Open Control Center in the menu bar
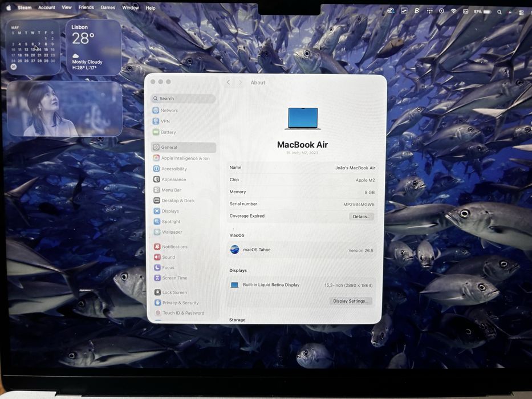 click(522, 12)
